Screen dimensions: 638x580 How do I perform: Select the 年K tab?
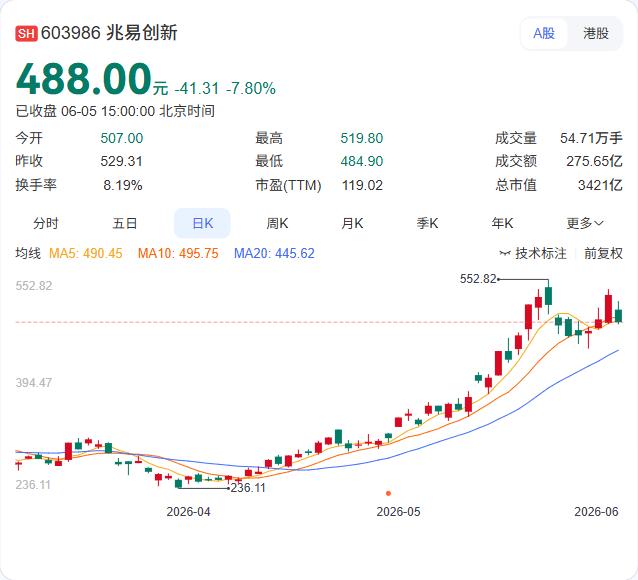tap(502, 223)
